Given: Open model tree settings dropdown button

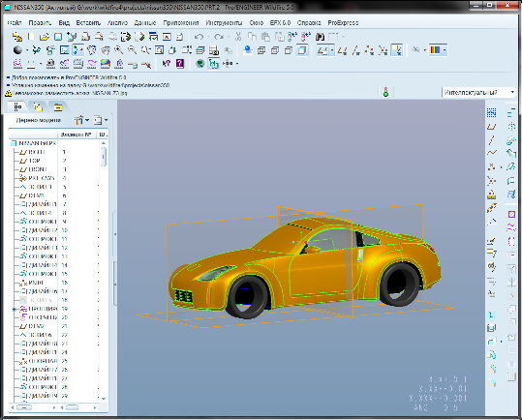Looking at the screenshot, I should [x=81, y=120].
